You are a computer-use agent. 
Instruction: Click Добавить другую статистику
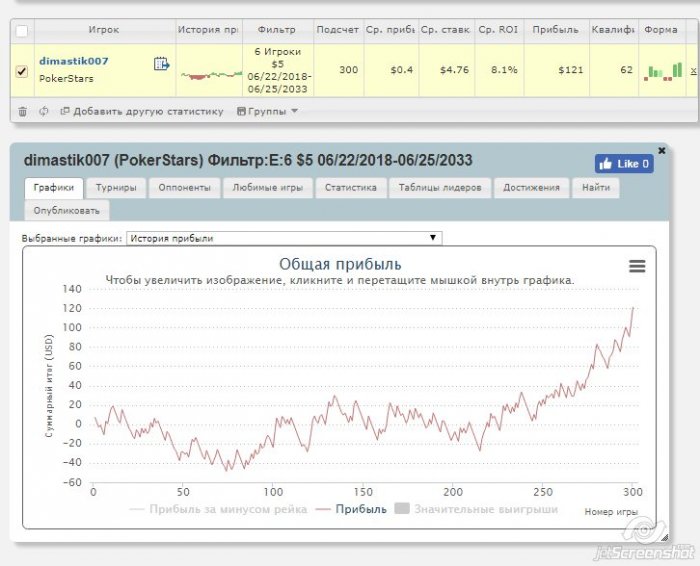(x=142, y=111)
